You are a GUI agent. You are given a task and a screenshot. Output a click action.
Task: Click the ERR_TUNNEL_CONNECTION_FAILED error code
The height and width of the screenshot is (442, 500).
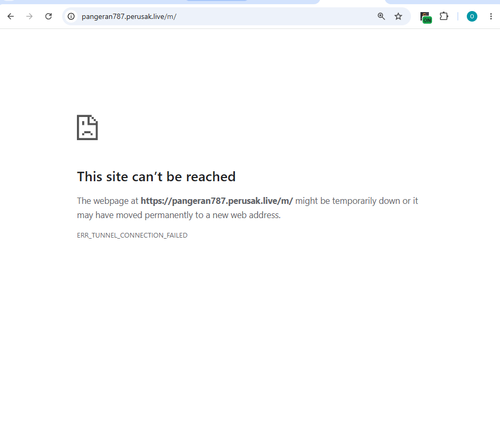(132, 235)
